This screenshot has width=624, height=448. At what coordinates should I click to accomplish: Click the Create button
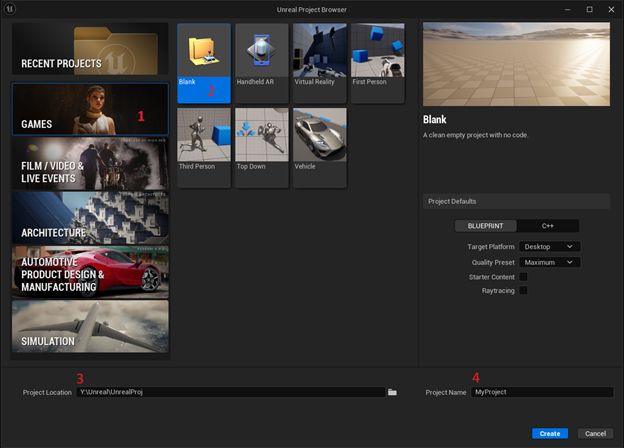coord(550,433)
